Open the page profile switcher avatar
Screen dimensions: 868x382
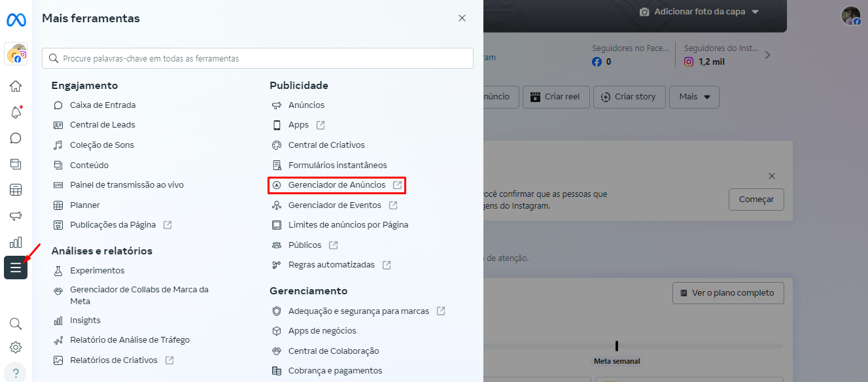[x=16, y=54]
